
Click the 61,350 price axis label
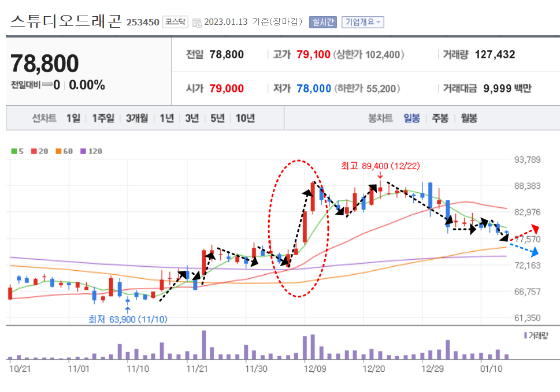(527, 318)
